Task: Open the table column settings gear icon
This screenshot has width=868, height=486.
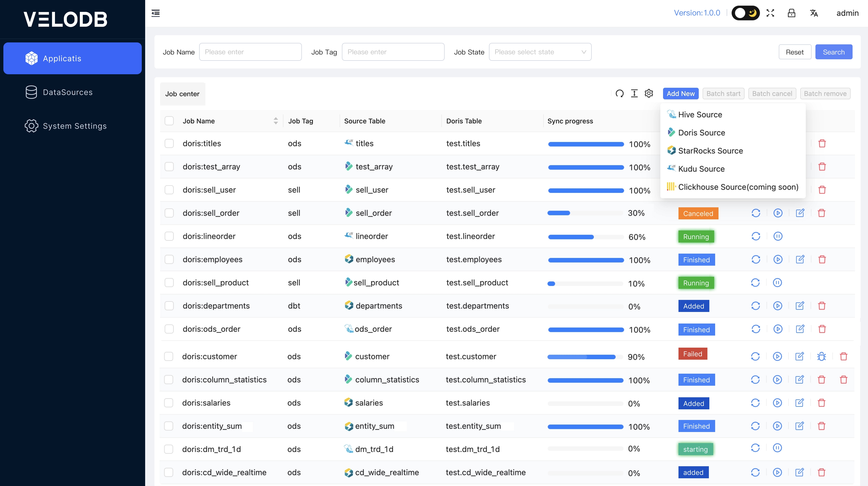Action: [649, 94]
